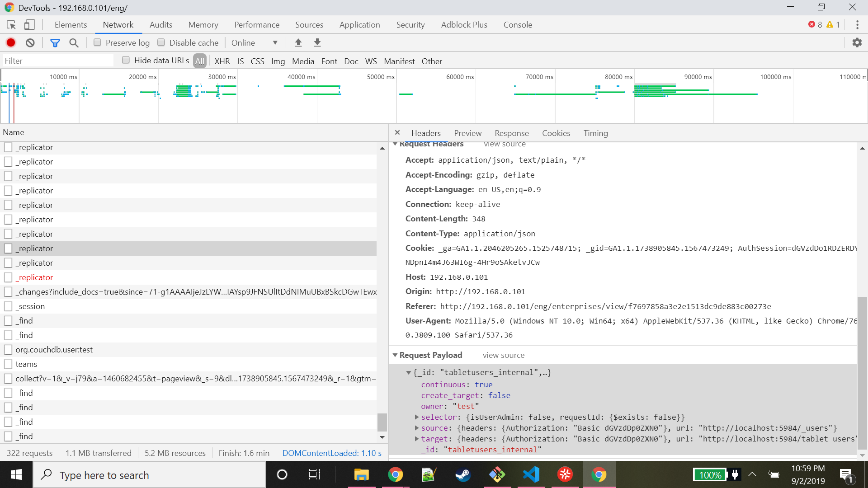868x488 pixels.
Task: Open the network filter icon
Action: pos(55,42)
